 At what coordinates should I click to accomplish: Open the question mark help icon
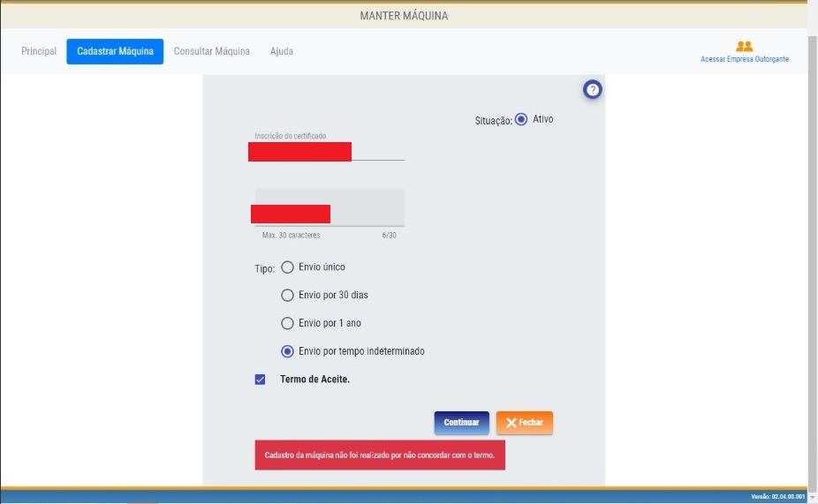593,89
